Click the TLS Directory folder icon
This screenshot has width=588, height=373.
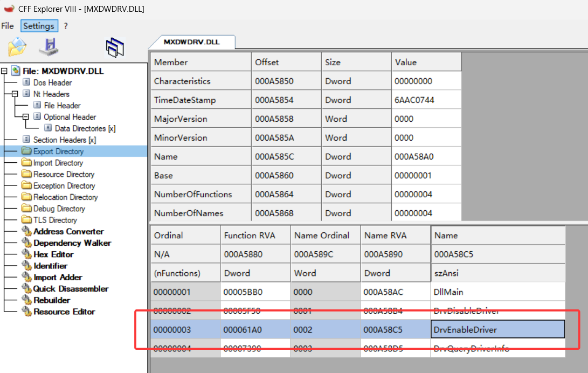point(26,220)
